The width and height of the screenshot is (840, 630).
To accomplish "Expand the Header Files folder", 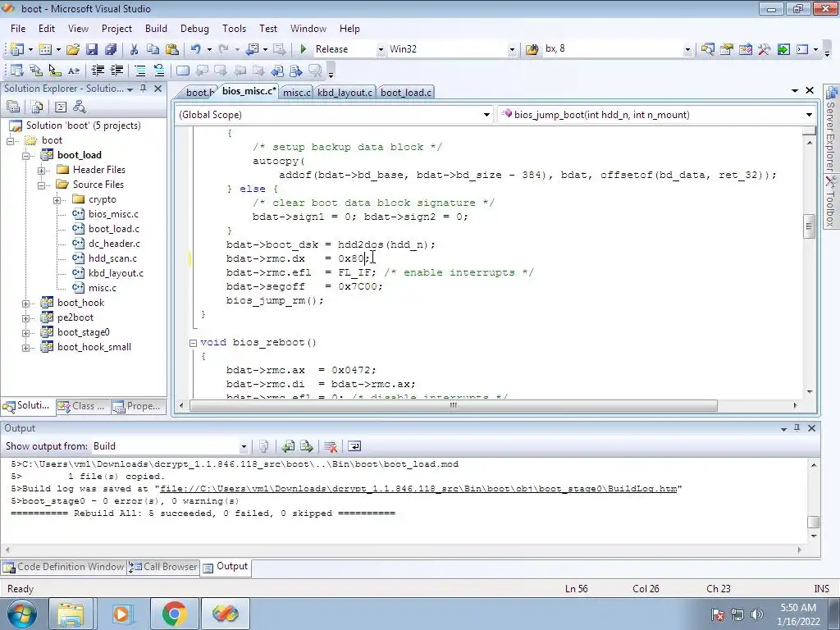I will pos(41,171).
